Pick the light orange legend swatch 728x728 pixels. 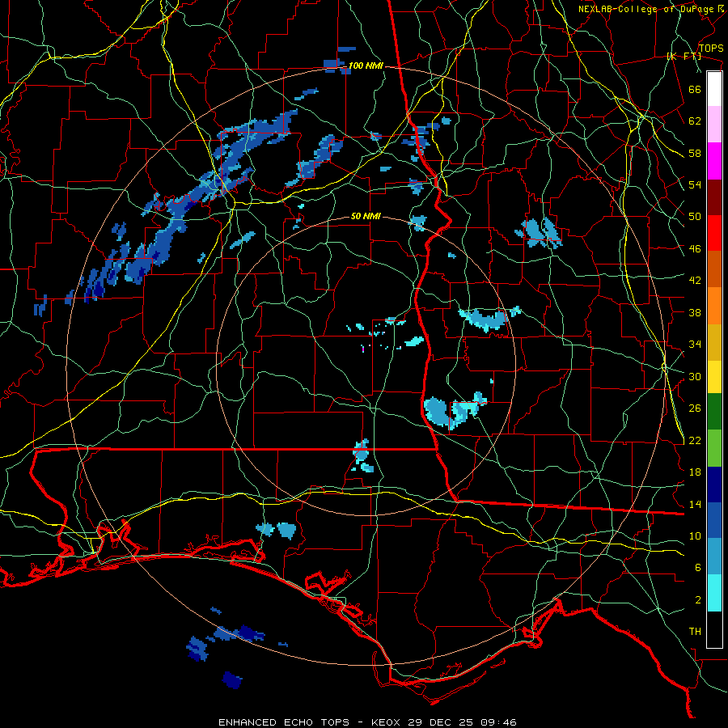tap(714, 306)
